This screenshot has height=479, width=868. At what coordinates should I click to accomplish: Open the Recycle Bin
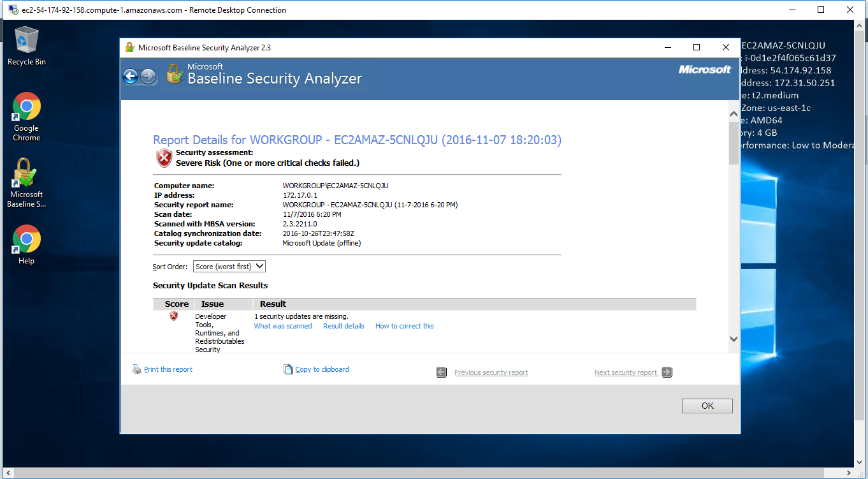point(25,39)
